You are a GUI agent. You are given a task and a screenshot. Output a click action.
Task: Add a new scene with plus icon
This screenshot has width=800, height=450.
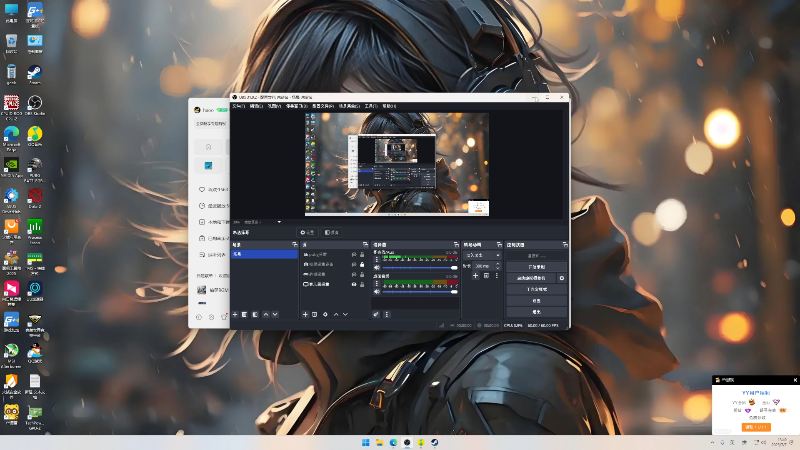click(x=235, y=315)
